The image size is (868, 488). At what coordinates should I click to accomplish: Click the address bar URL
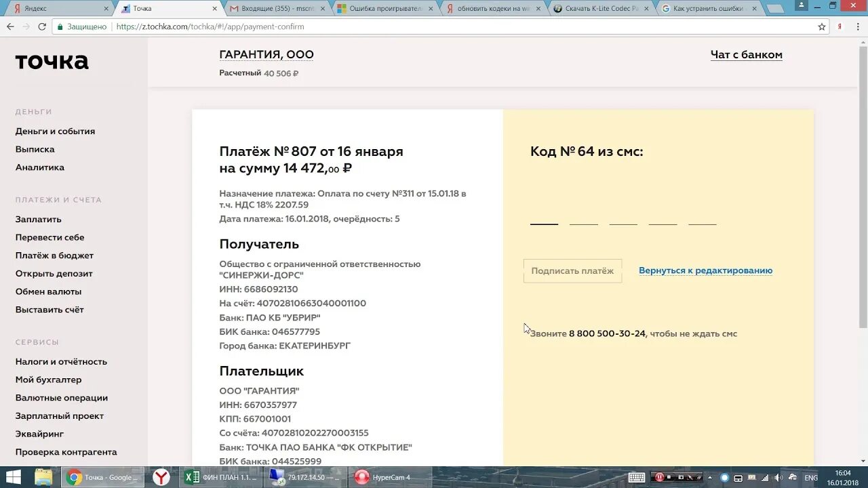pos(210,26)
